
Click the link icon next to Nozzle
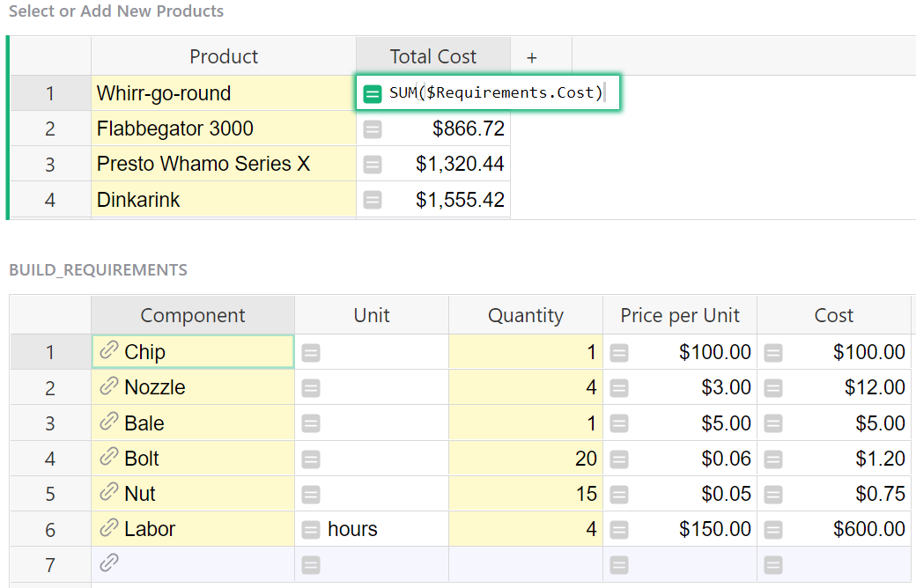point(108,386)
